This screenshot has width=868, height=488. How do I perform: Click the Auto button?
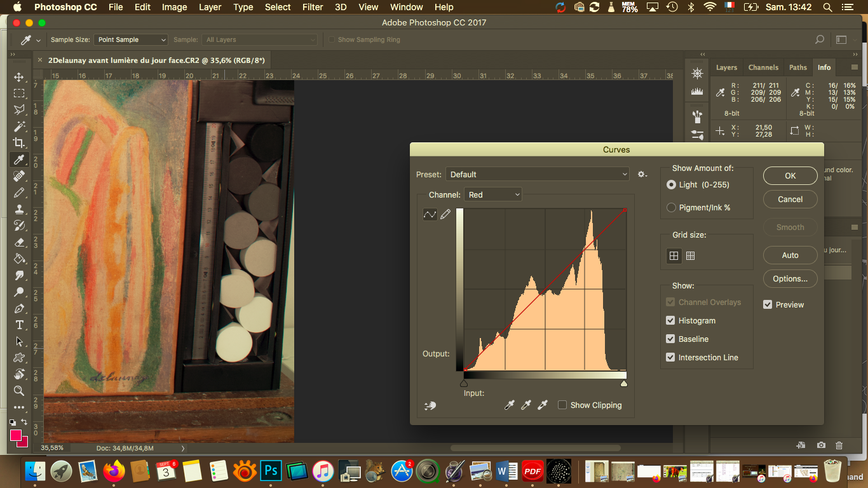click(x=790, y=255)
